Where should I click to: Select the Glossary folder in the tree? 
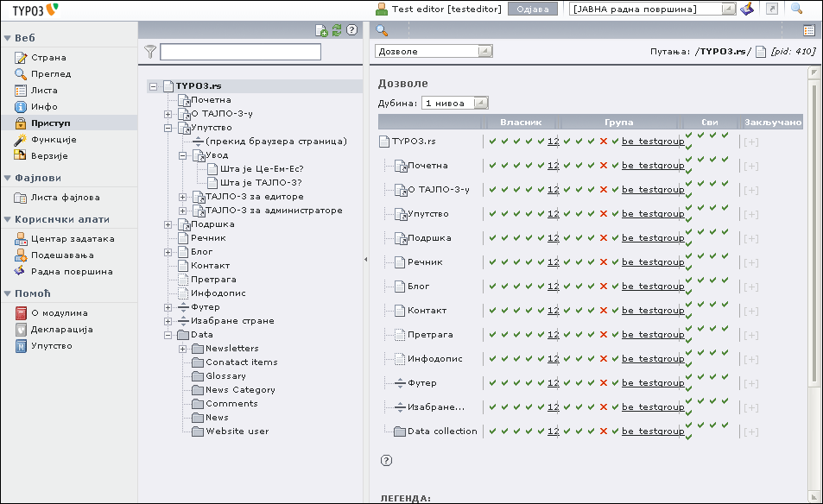pyautogui.click(x=225, y=376)
